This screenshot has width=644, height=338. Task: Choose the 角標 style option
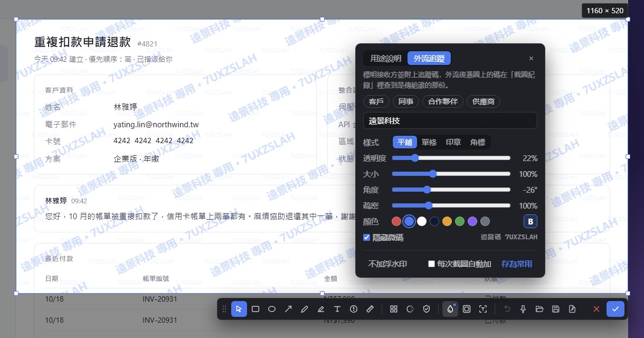(x=478, y=142)
